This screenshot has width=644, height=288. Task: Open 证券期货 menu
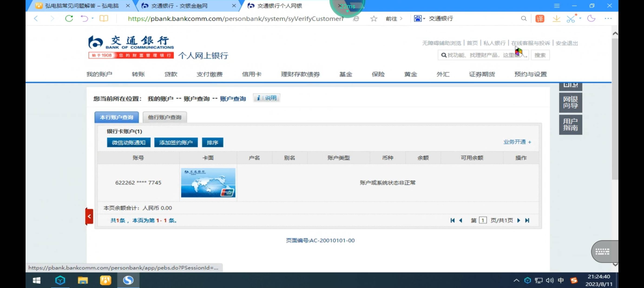[x=482, y=74]
